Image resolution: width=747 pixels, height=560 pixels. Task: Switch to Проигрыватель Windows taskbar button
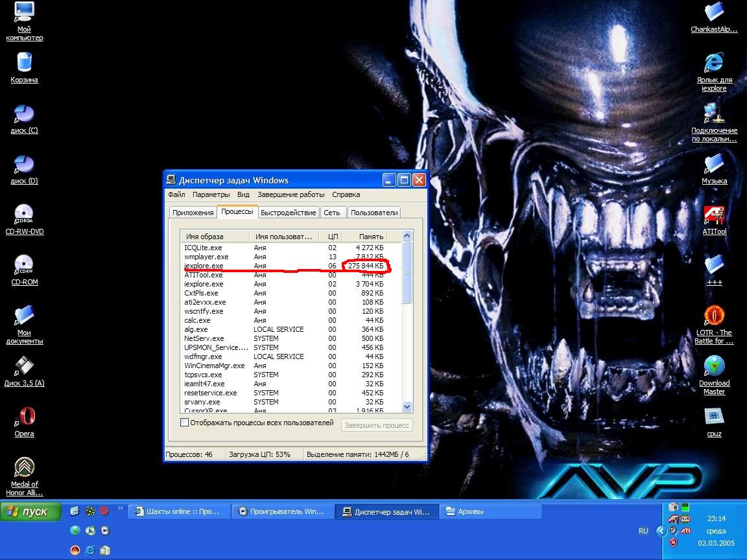283,511
